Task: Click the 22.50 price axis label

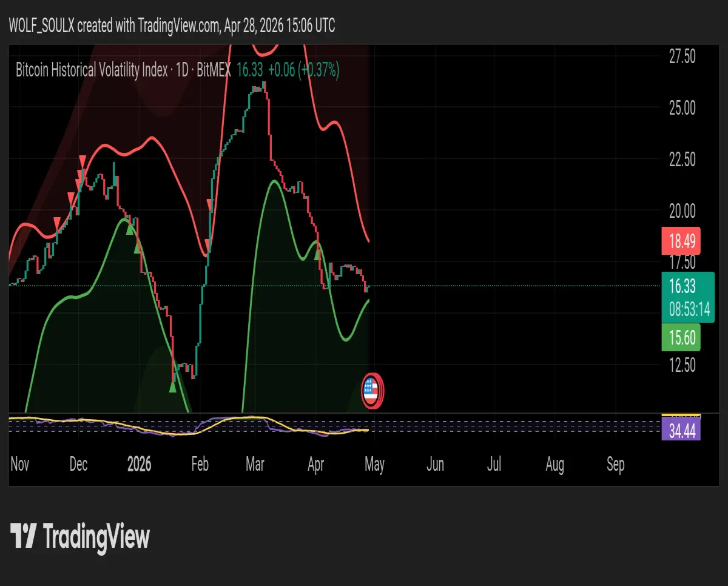Action: 682,160
